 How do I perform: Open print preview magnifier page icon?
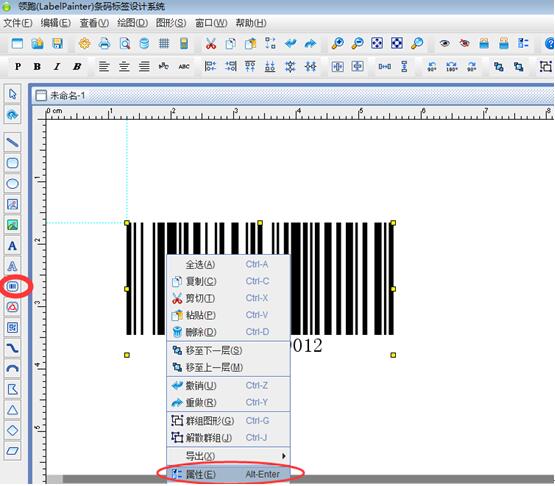(125, 43)
